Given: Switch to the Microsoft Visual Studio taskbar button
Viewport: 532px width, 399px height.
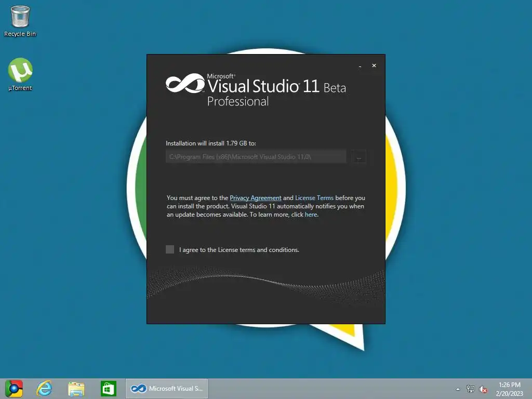Looking at the screenshot, I should pyautogui.click(x=167, y=389).
